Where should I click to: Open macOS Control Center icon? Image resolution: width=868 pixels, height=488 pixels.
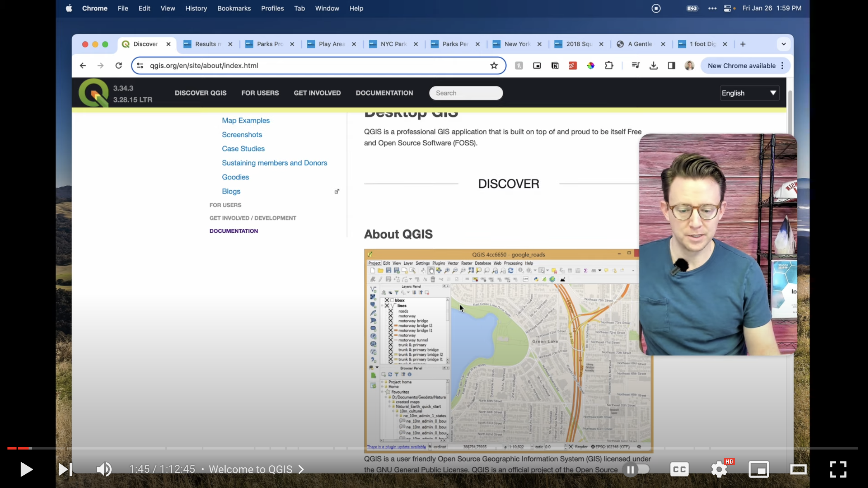727,8
